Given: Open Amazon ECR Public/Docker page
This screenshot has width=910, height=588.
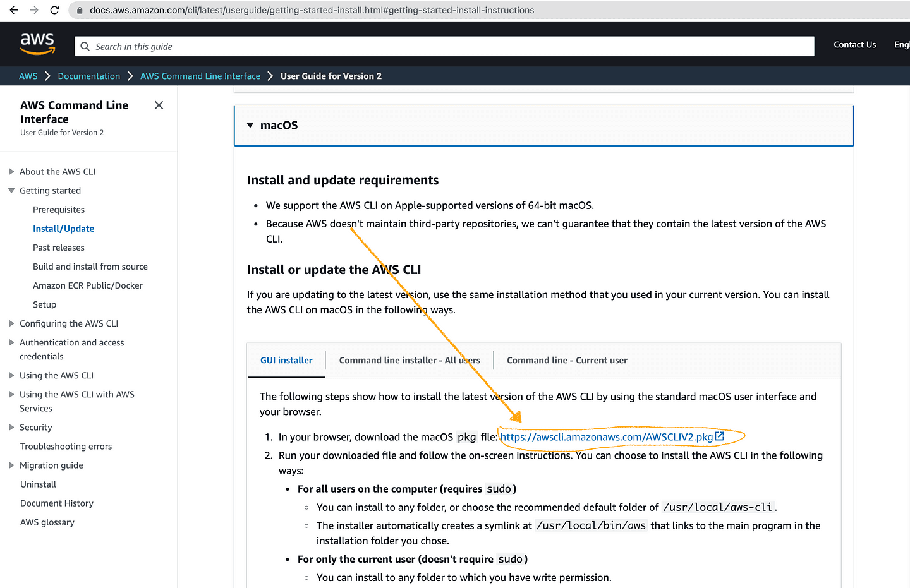Looking at the screenshot, I should (88, 285).
